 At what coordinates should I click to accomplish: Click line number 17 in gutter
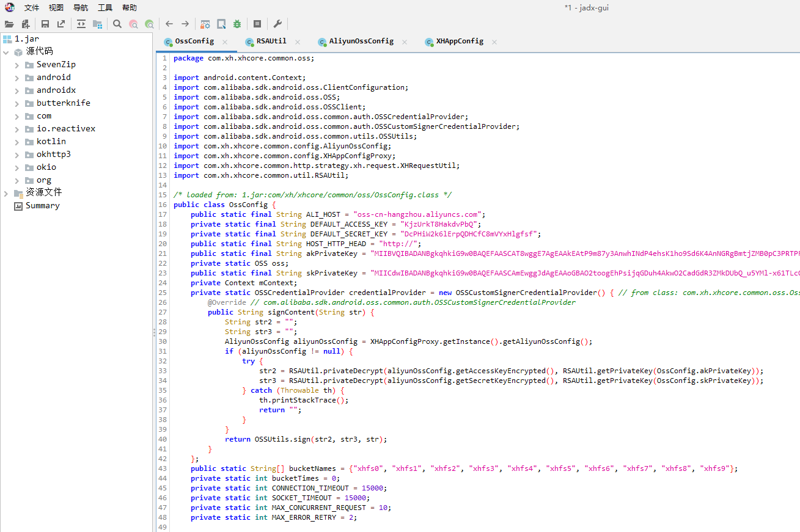pos(163,214)
